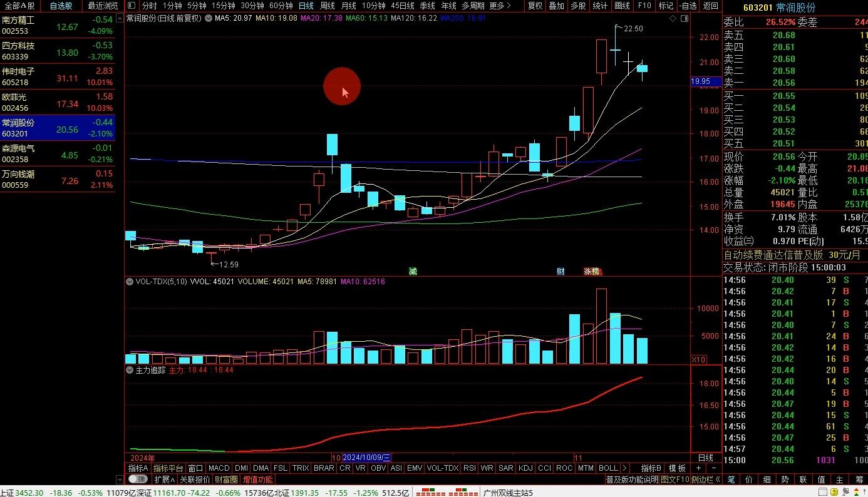Click the 势 tab icon at bottom right
Viewport: 868px width, 497px height.
point(785,479)
